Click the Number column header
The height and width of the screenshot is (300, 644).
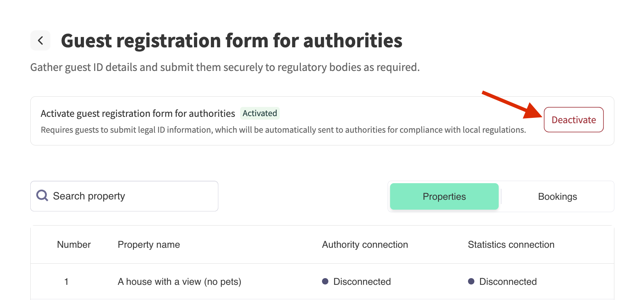tap(74, 245)
